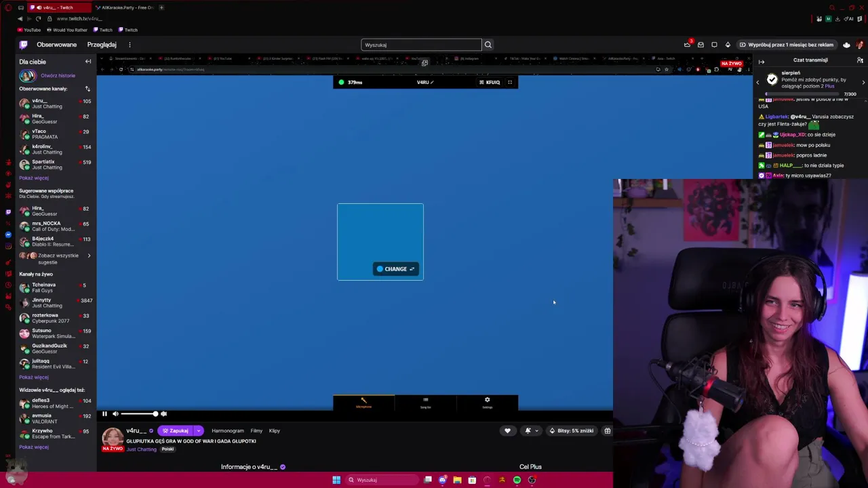Go to next chat goal with right chevron

click(x=863, y=82)
